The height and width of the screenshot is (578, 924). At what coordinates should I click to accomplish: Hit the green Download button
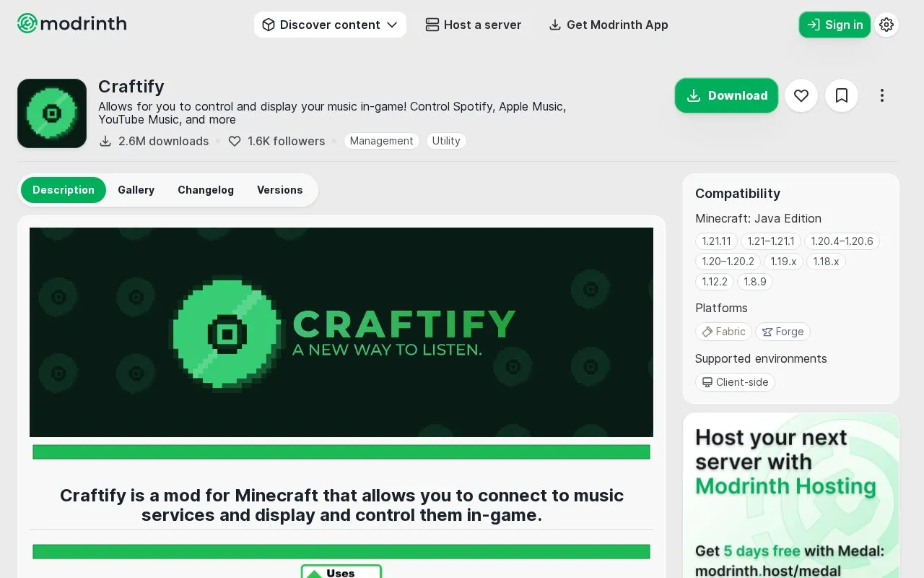coord(726,95)
